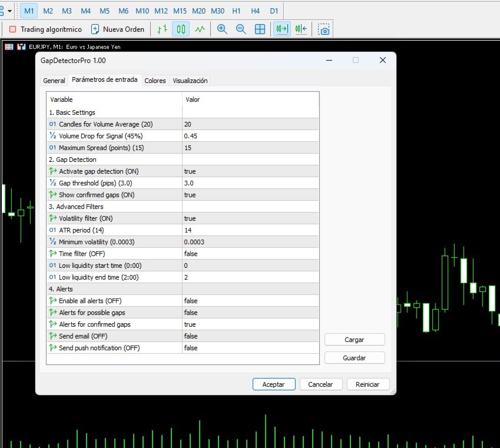
Task: Select the M15 timeframe
Action: tap(180, 11)
